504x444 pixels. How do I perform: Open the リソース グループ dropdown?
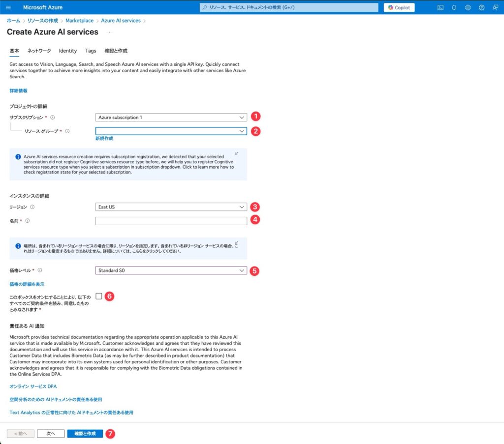click(x=171, y=131)
